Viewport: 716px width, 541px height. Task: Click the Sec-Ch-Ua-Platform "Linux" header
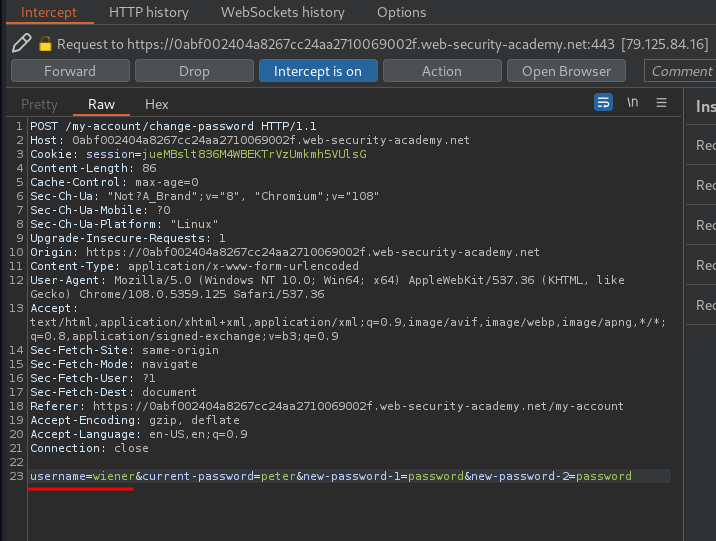tap(124, 224)
